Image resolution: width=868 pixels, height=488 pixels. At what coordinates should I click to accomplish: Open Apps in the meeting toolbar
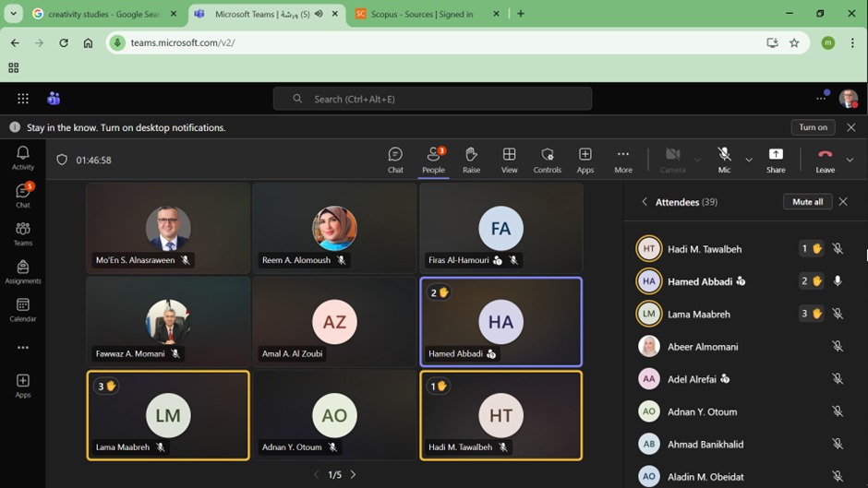585,160
